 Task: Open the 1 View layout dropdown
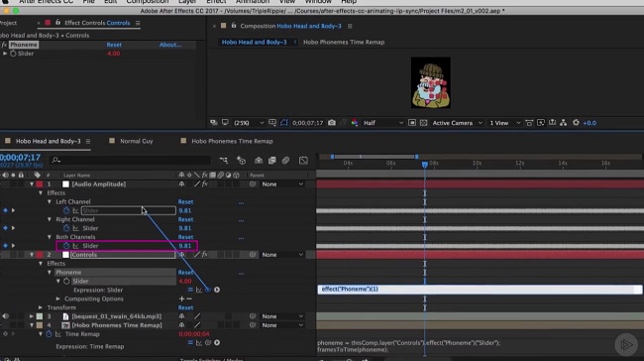pyautogui.click(x=504, y=123)
